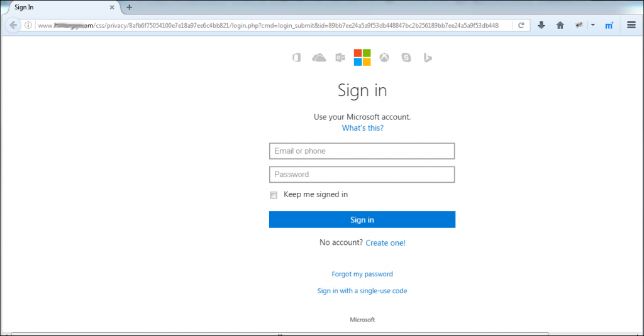This screenshot has height=336, width=644.
Task: Open Forgot my password link
Action: point(362,274)
